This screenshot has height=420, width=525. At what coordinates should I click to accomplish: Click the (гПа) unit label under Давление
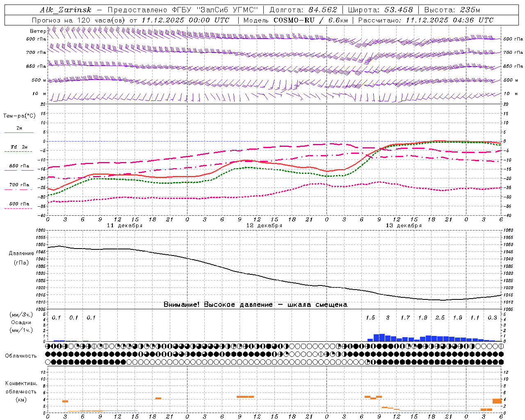point(21,263)
